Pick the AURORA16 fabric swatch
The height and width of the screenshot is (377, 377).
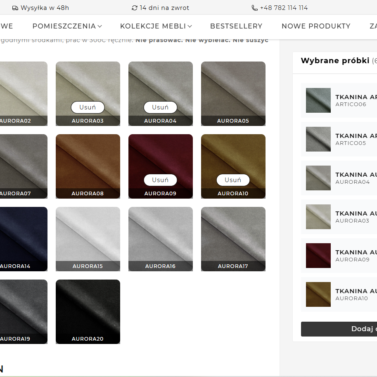click(x=161, y=239)
